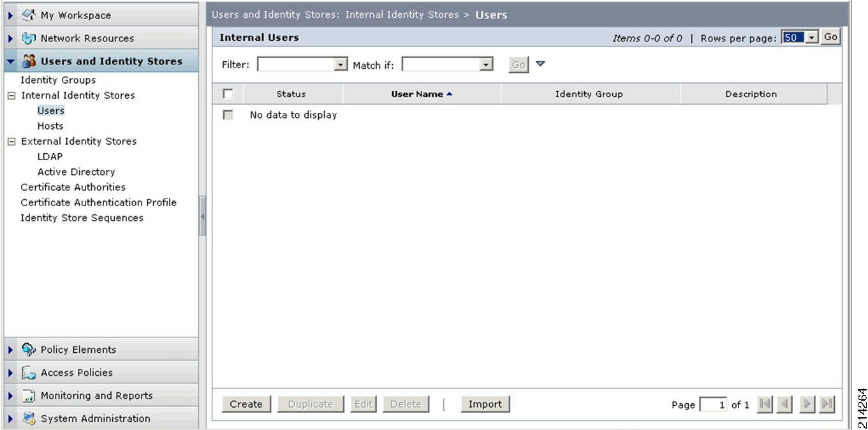The width and height of the screenshot is (868, 430).
Task: Click the Policy Elements icon
Action: pyautogui.click(x=29, y=350)
